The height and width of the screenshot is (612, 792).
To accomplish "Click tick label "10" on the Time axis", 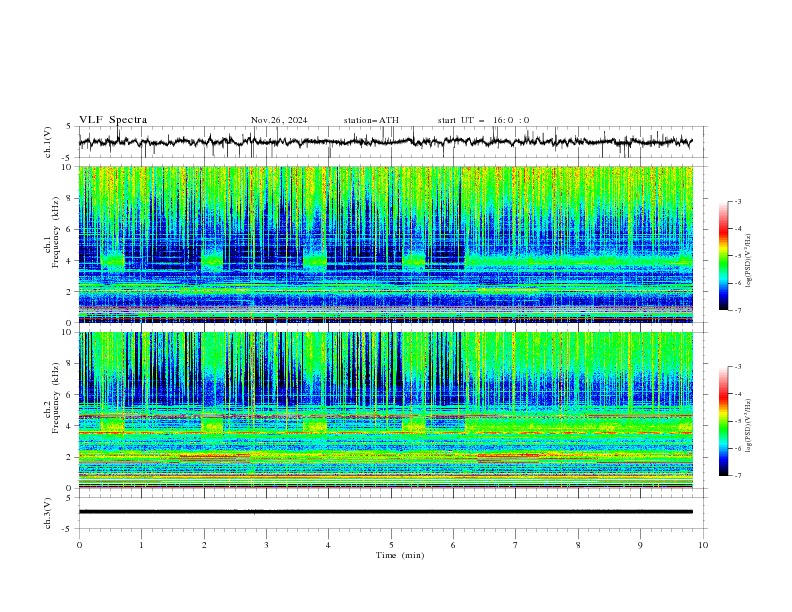I will (x=703, y=545).
